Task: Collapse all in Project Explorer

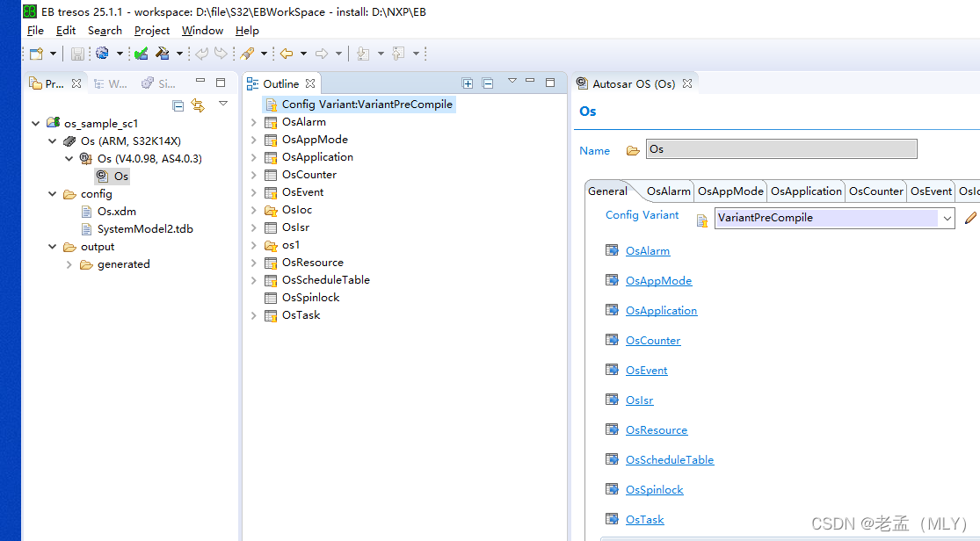Action: click(x=178, y=105)
